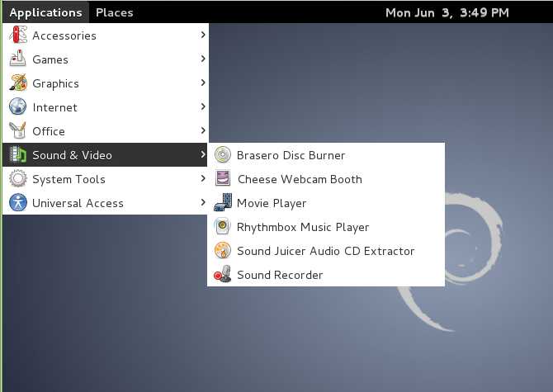Click the Universal Access icon
Image resolution: width=553 pixels, height=392 pixels.
(x=18, y=203)
